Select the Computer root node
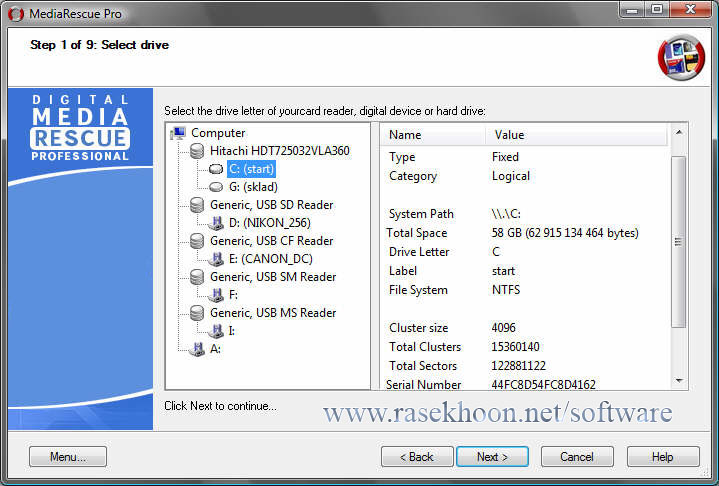719x486 pixels. [x=218, y=133]
